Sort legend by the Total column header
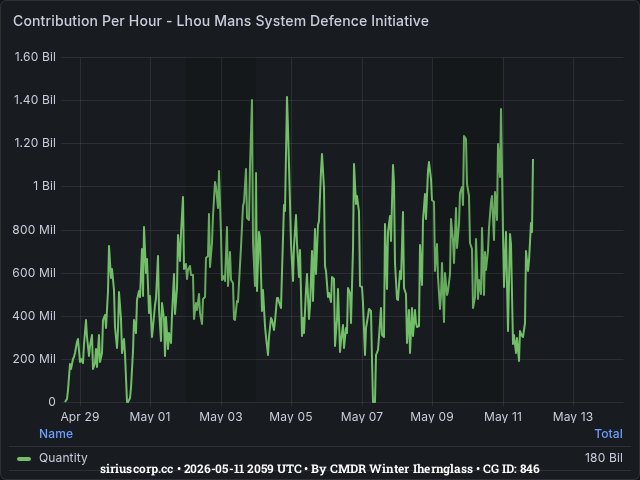Image resolution: width=640 pixels, height=480 pixels. click(x=609, y=433)
